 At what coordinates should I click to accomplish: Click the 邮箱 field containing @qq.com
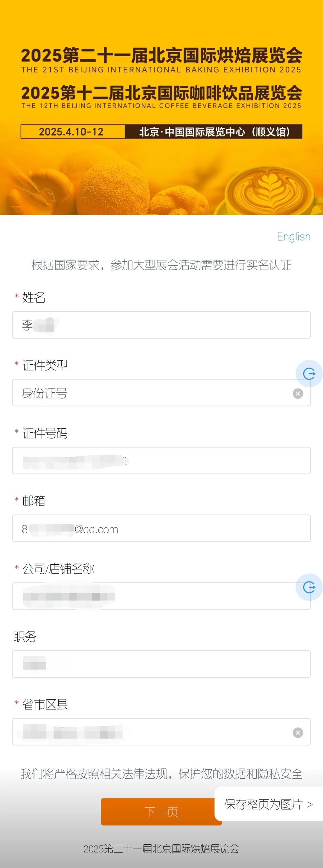pos(161,528)
